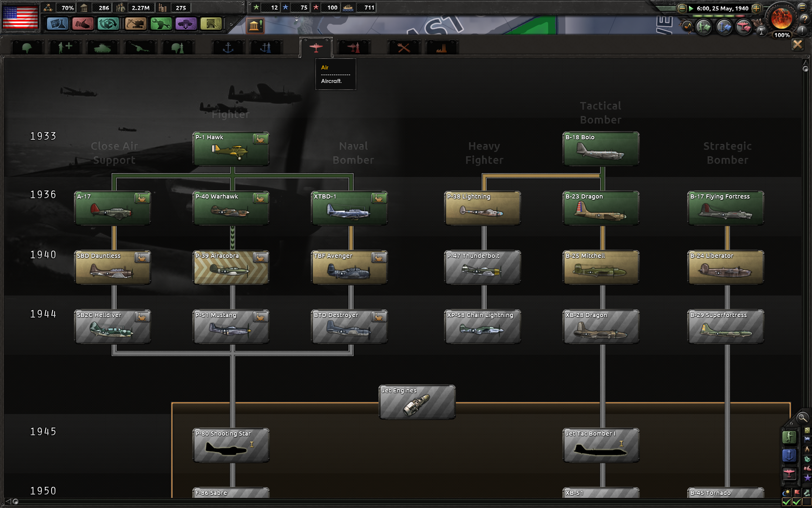Click the music player note icon

tap(688, 27)
